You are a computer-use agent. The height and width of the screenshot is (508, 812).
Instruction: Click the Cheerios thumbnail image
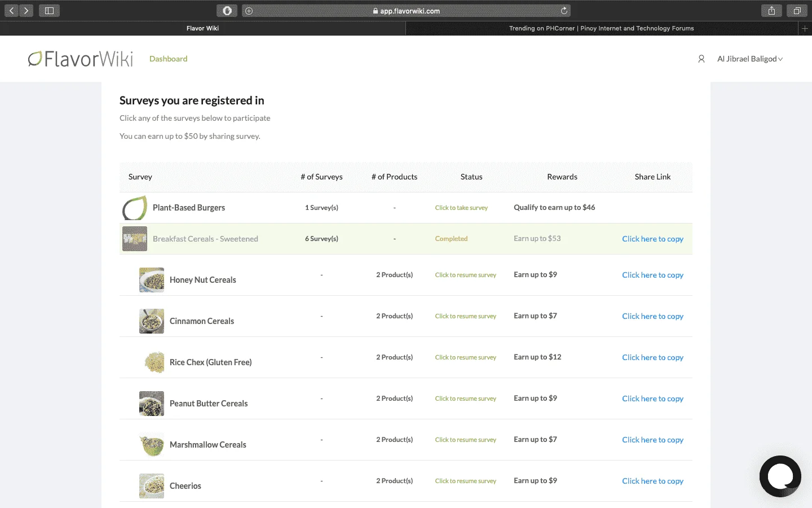tap(152, 486)
